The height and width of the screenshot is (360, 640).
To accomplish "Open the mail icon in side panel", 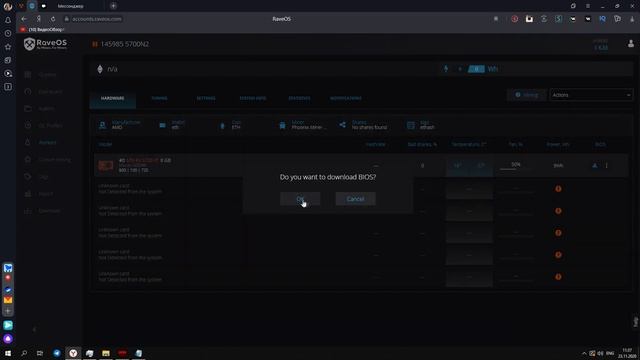I will tap(8, 300).
